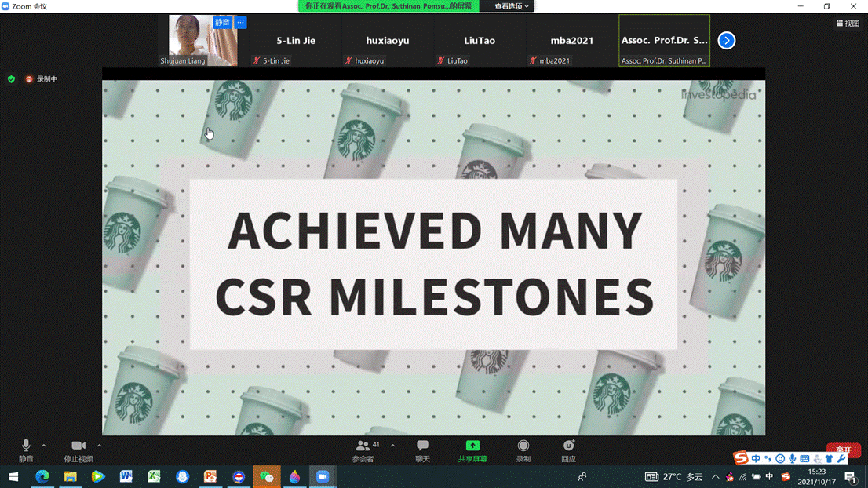Click the blue mute (静音) button on Shujuan's video

click(222, 23)
